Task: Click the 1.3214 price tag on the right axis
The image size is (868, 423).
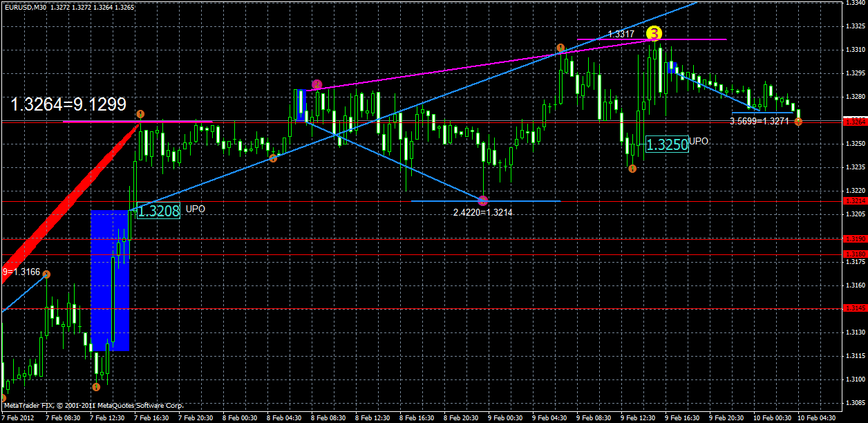Action: coord(855,200)
